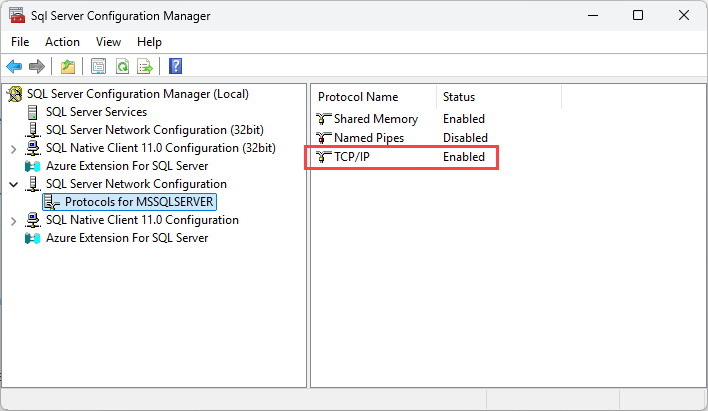Click the Refresh toolbar icon
Viewport: 708px width, 411px height.
(x=122, y=67)
